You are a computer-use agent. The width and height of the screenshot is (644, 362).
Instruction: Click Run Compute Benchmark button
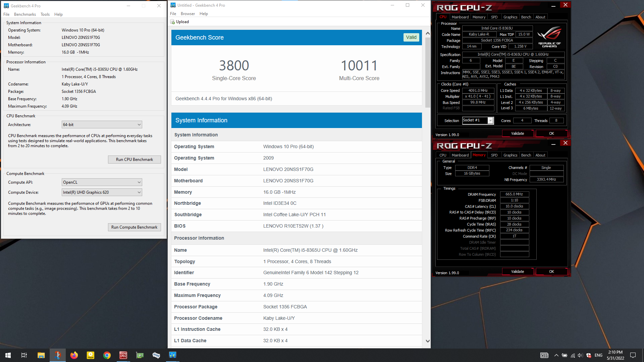(x=134, y=227)
